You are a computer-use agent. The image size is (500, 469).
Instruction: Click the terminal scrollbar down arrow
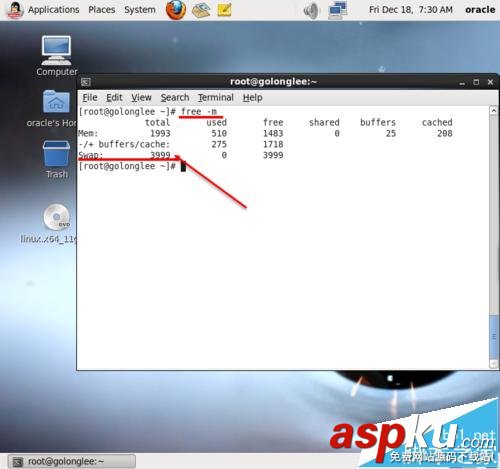point(494,364)
